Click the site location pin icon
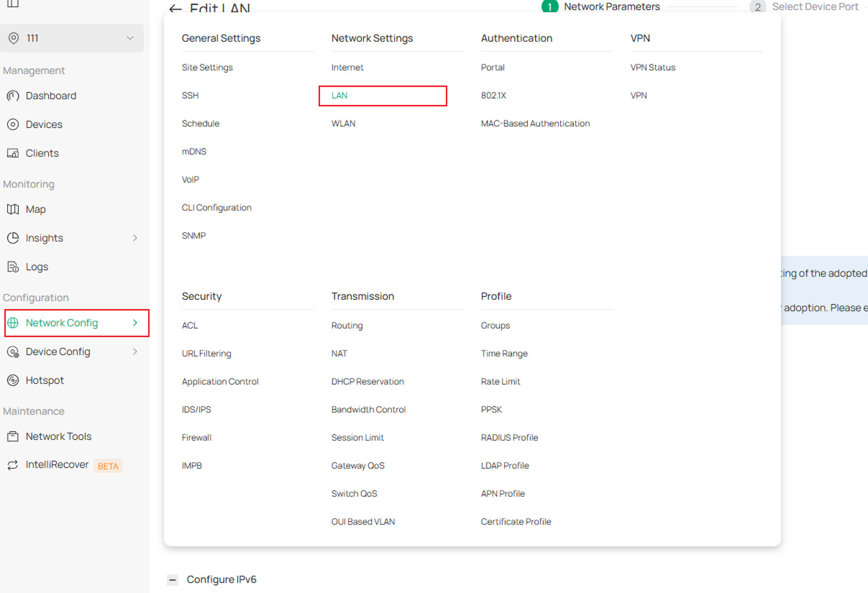 14,38
